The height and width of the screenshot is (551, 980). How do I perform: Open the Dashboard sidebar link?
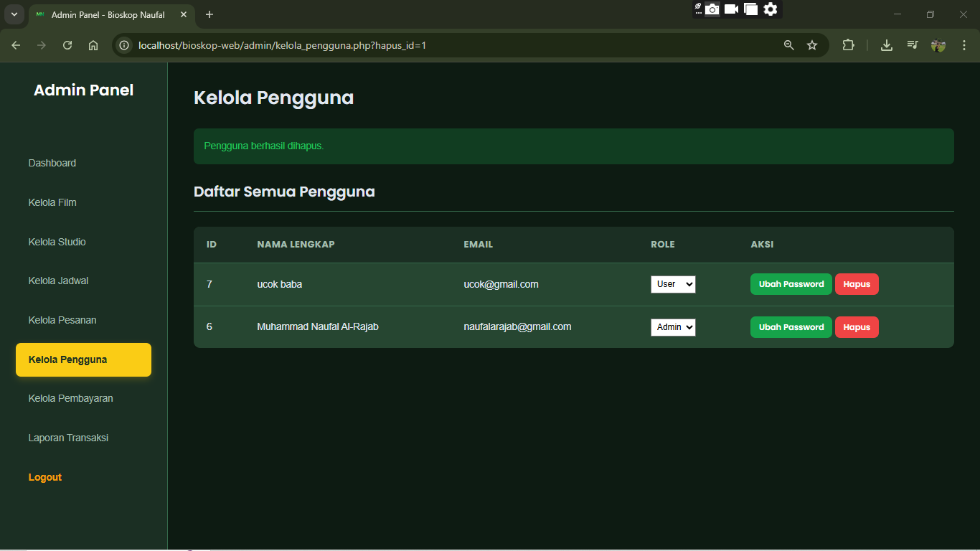(52, 163)
